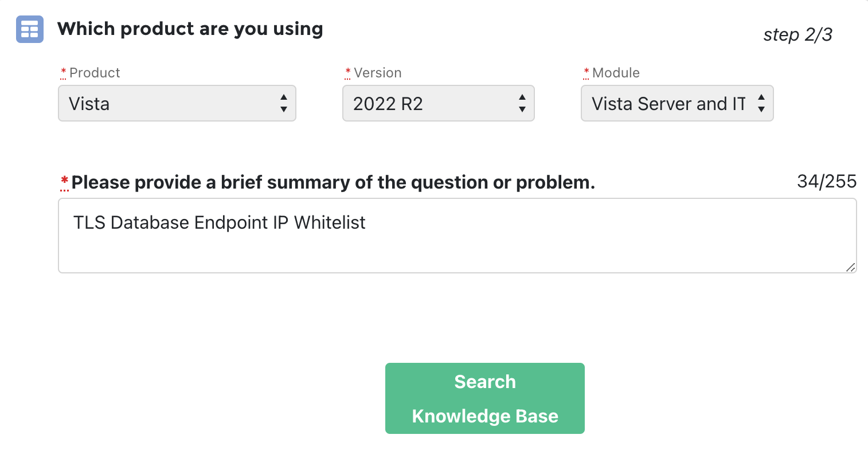
Task: Click the red asterisk beside the Module label
Action: [587, 73]
